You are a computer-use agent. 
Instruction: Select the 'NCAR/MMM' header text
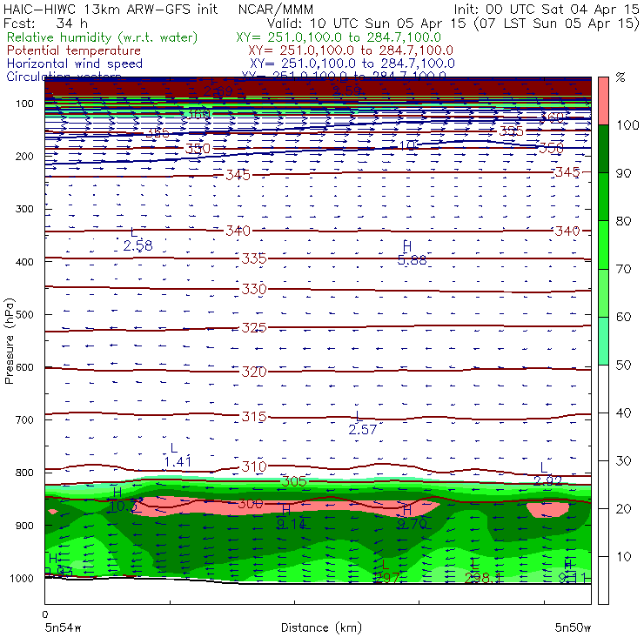click(x=276, y=10)
